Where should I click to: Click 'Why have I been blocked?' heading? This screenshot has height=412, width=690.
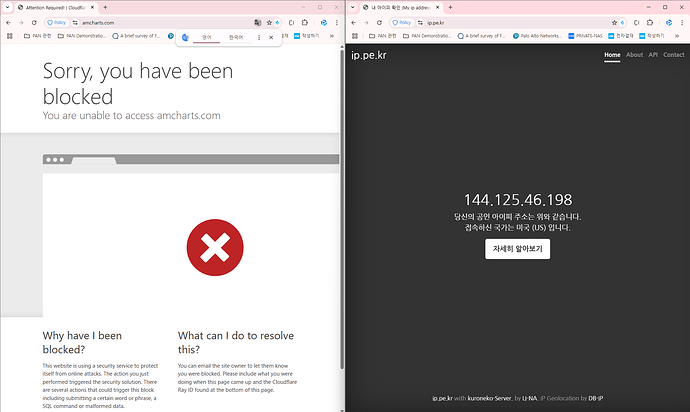click(82, 342)
